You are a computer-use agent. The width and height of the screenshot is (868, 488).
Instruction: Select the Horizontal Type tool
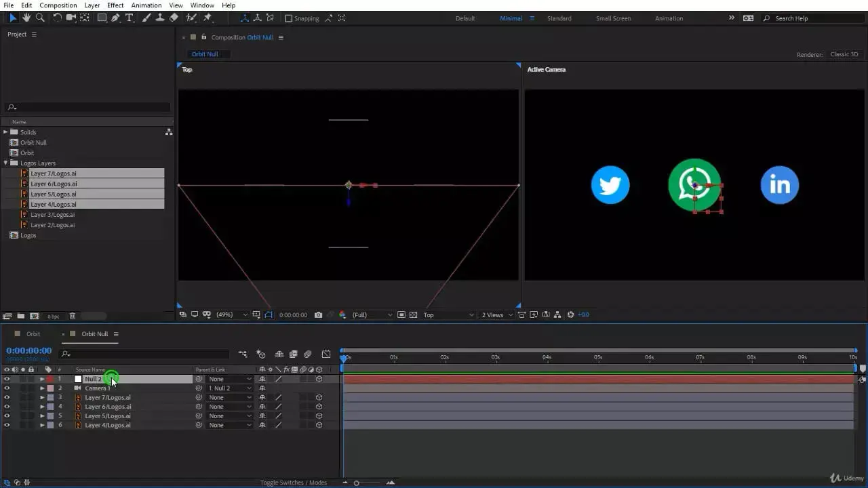129,18
